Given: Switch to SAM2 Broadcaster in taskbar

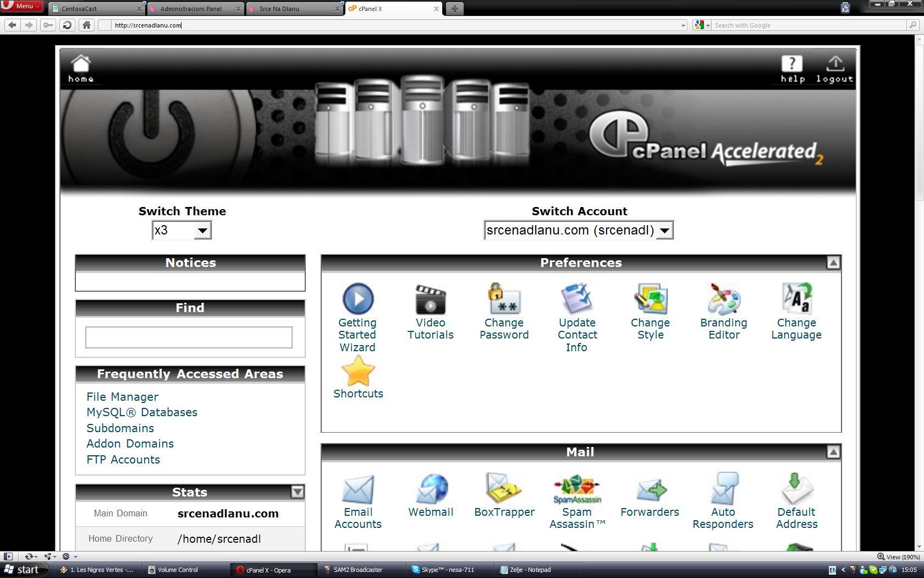Looking at the screenshot, I should click(x=361, y=570).
